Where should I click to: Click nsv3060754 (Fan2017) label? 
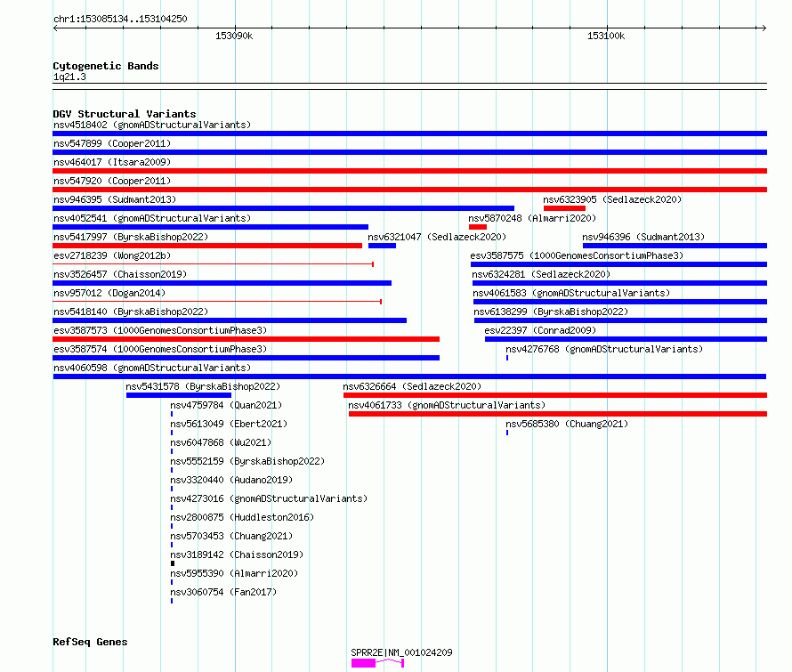pos(223,592)
